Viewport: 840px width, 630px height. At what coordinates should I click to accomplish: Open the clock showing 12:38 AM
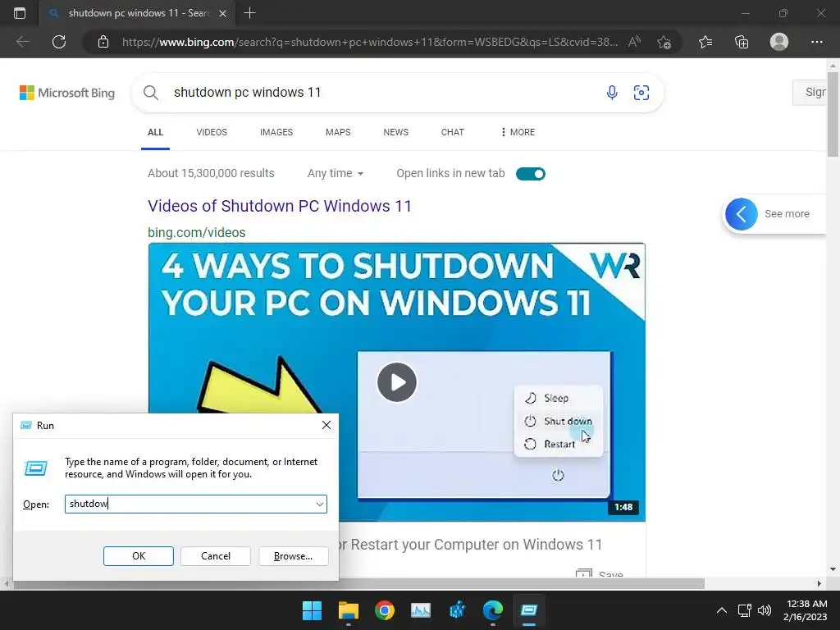pos(806,610)
